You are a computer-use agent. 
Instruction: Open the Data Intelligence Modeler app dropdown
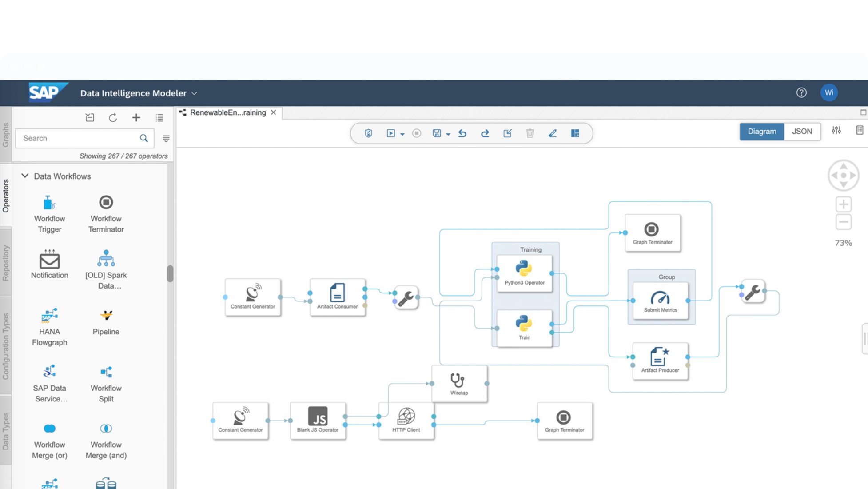tap(194, 93)
